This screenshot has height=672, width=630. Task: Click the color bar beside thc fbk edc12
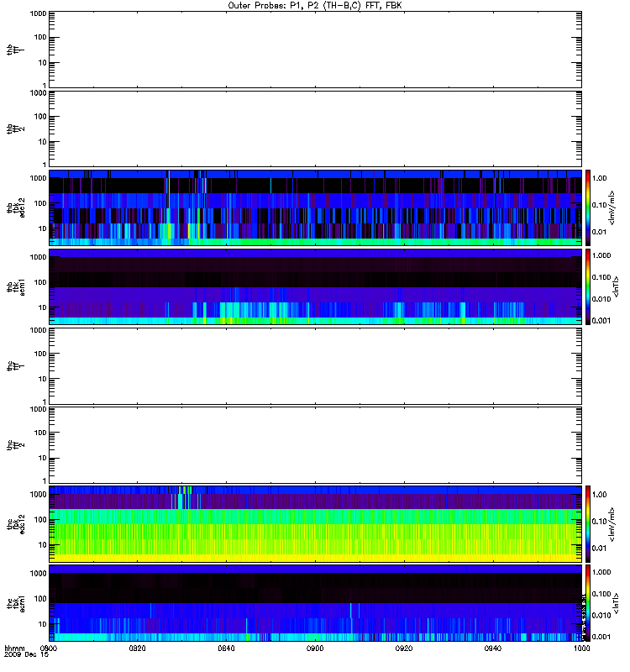[x=587, y=523]
